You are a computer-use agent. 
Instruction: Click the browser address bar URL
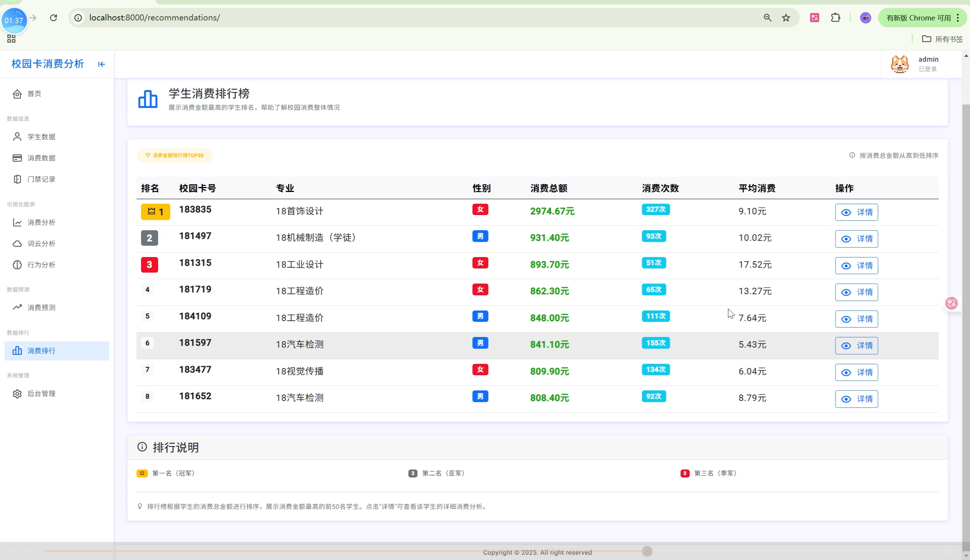[154, 18]
